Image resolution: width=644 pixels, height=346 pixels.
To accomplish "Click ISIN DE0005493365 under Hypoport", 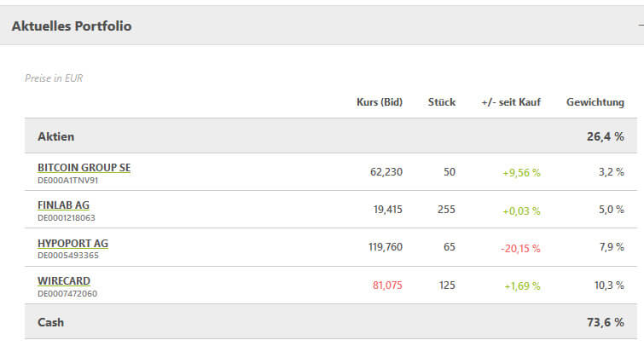I will 68,256.
